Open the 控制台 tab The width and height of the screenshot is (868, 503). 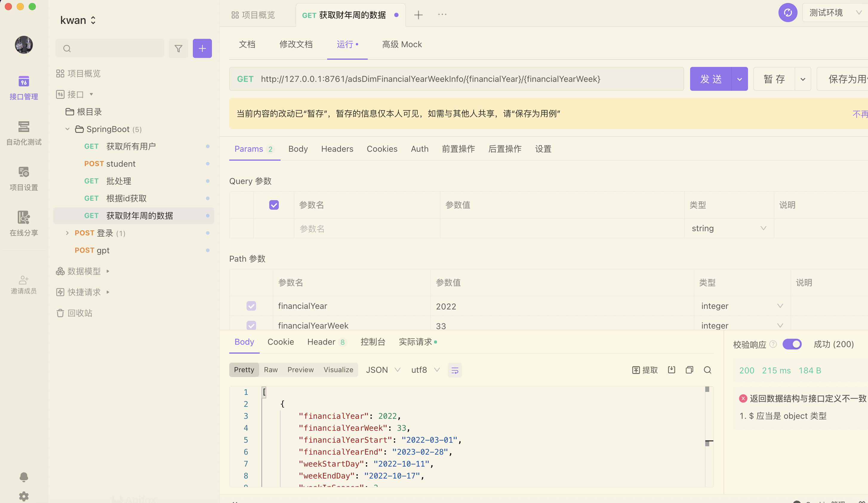373,342
